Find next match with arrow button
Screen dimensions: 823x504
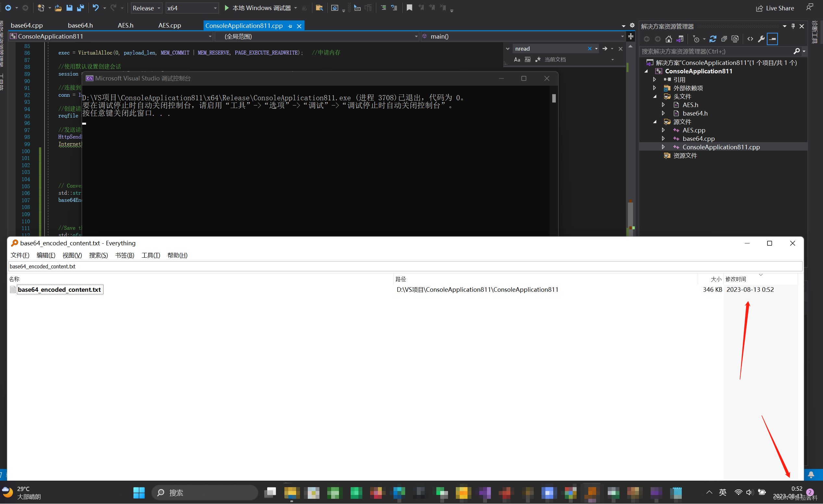click(605, 49)
